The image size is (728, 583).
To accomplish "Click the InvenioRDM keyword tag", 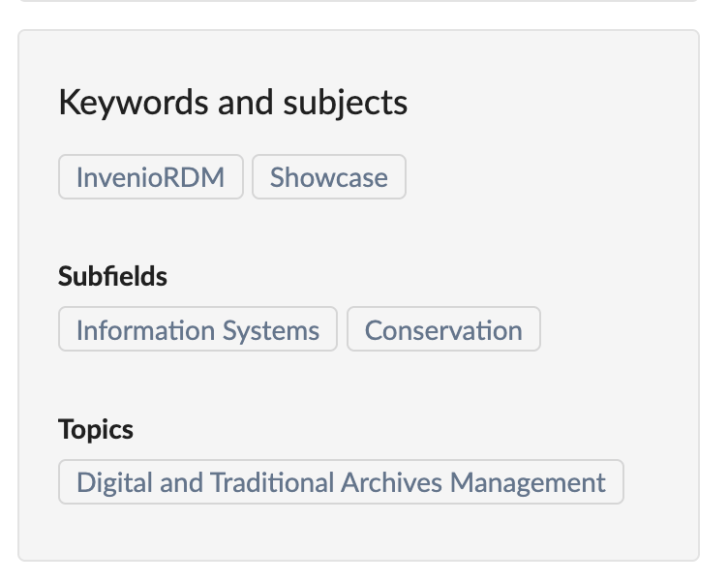I will coord(150,177).
